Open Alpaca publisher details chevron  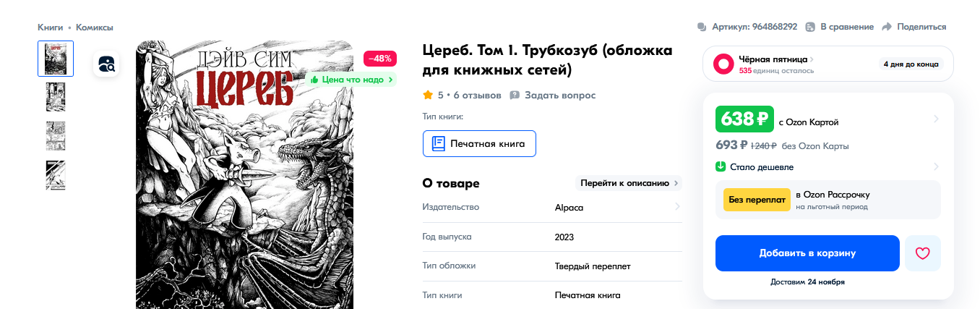[x=677, y=207]
